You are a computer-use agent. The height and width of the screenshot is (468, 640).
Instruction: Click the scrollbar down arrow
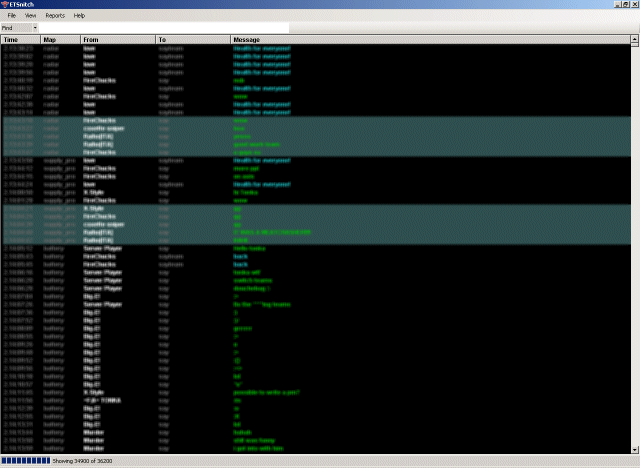pyautogui.click(x=635, y=450)
